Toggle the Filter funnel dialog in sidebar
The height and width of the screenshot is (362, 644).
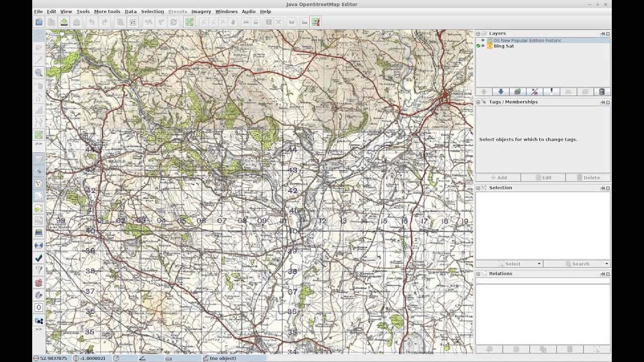pyautogui.click(x=39, y=270)
